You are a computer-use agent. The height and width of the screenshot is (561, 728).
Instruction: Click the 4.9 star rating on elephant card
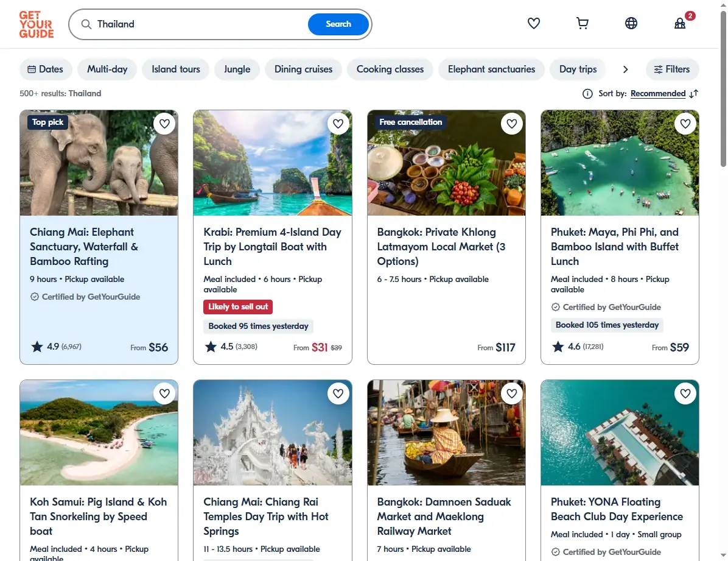tap(56, 347)
